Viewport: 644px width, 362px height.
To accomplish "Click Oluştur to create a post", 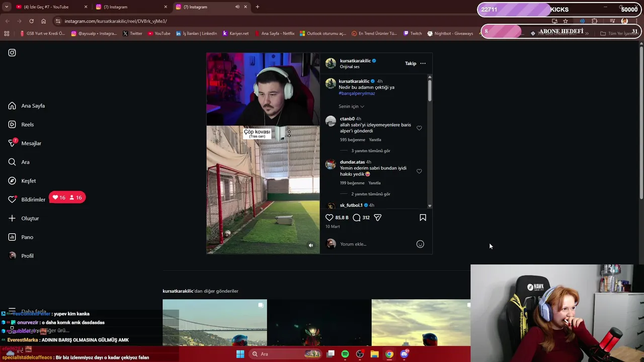I will [x=24, y=218].
